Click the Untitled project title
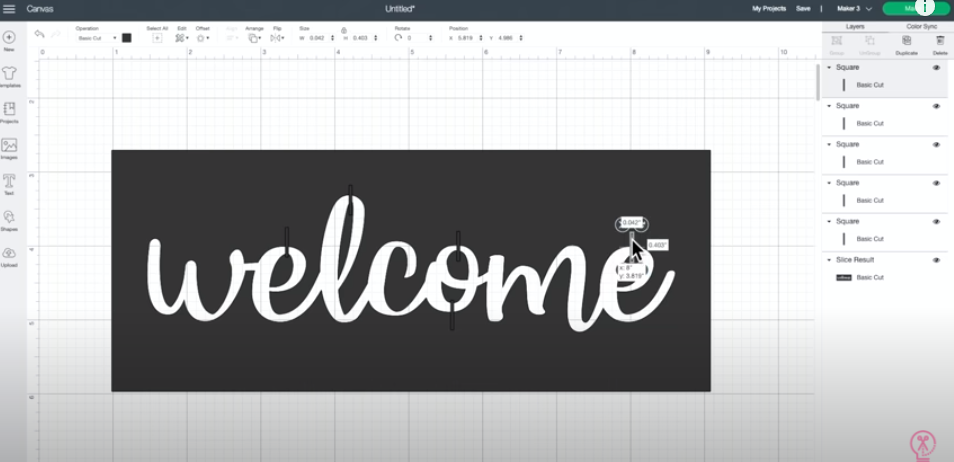The width and height of the screenshot is (954, 462). (400, 9)
